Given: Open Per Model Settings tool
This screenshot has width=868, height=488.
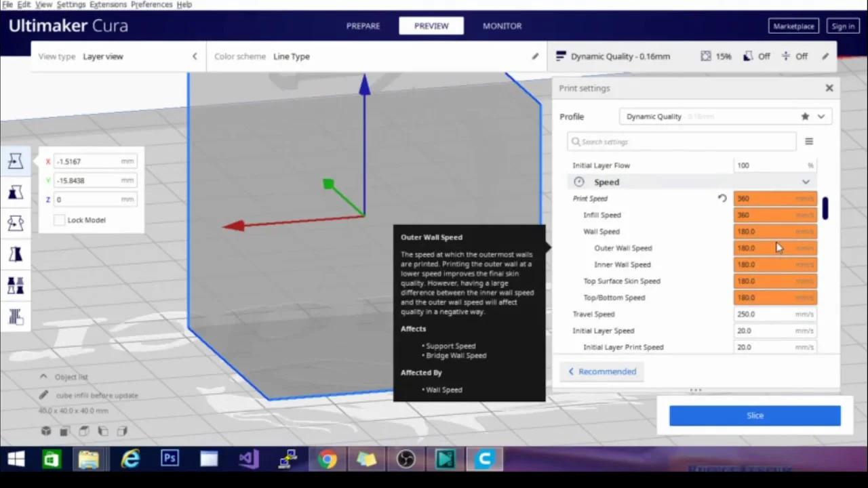Looking at the screenshot, I should pyautogui.click(x=15, y=285).
